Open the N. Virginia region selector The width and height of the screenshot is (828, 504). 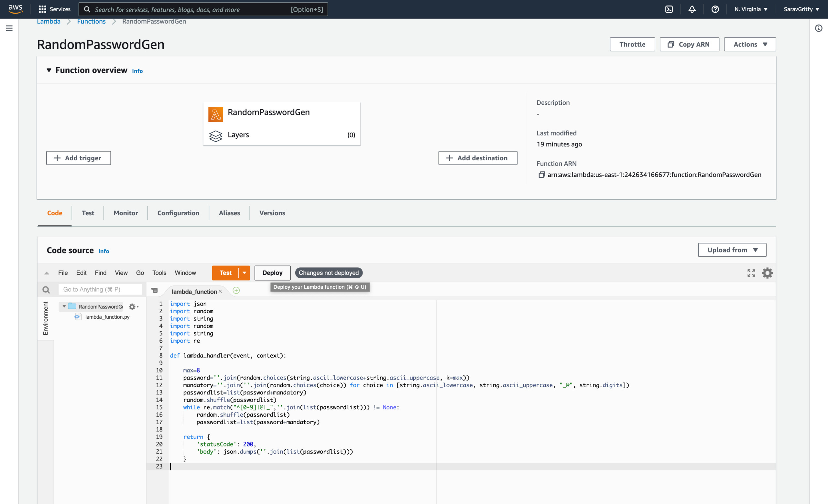point(751,9)
